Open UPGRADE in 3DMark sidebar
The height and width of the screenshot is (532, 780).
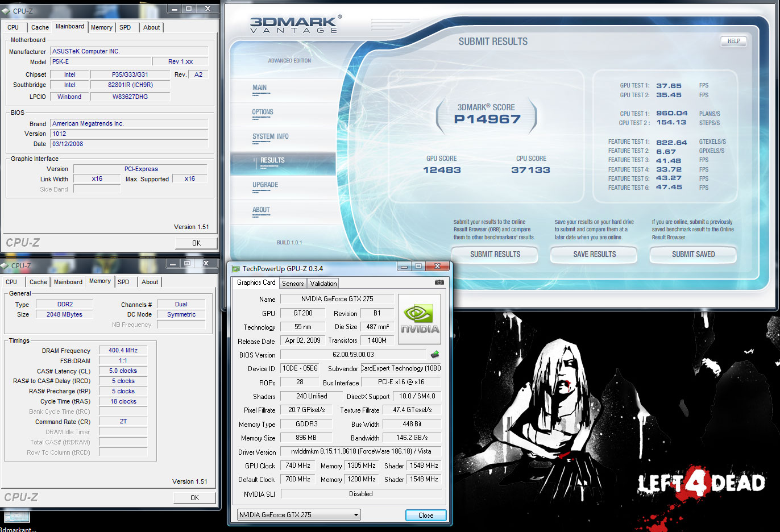[x=265, y=185]
